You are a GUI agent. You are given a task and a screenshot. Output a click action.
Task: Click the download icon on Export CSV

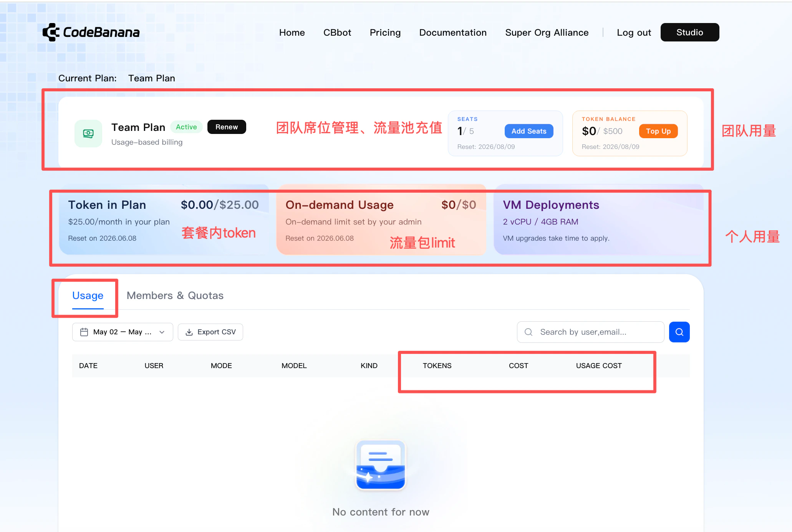189,332
